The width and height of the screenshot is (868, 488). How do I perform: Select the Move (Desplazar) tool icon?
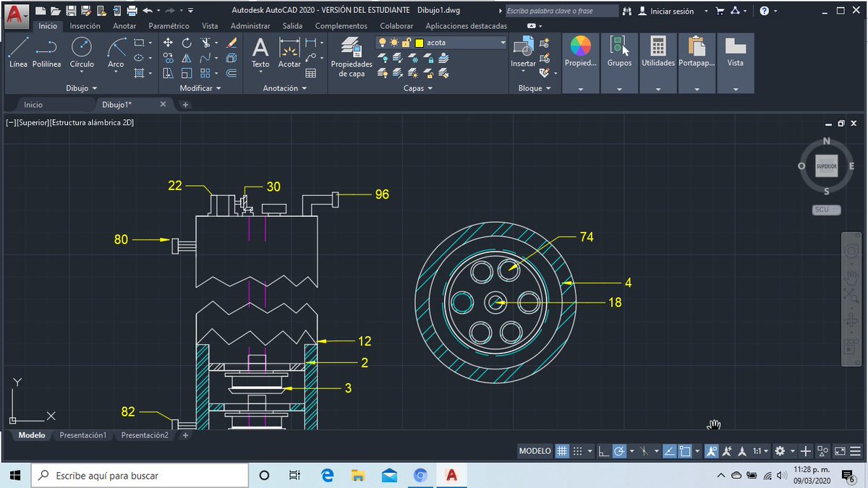[168, 43]
